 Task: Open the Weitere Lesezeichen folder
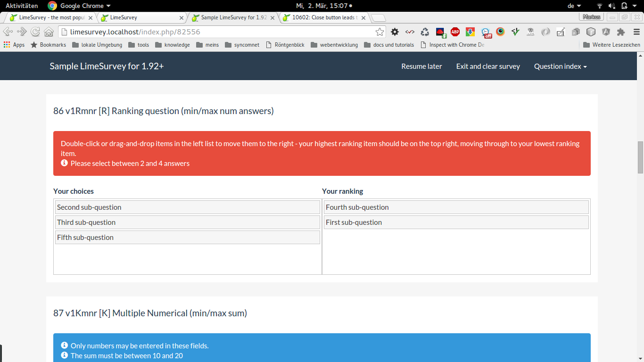(x=611, y=45)
